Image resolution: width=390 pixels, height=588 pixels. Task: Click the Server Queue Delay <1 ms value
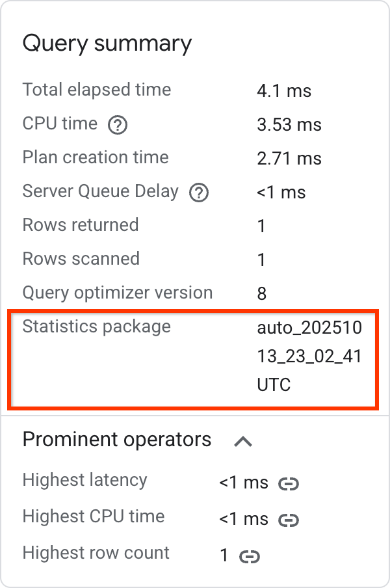click(x=281, y=193)
